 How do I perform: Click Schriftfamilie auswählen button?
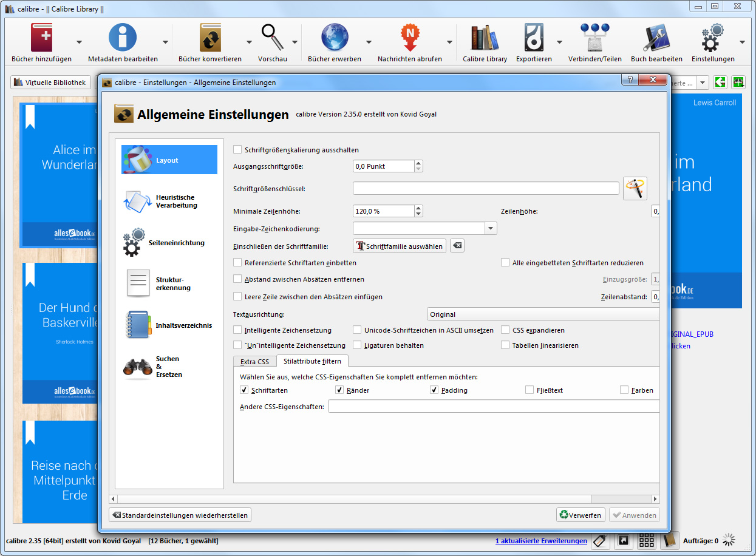(400, 246)
